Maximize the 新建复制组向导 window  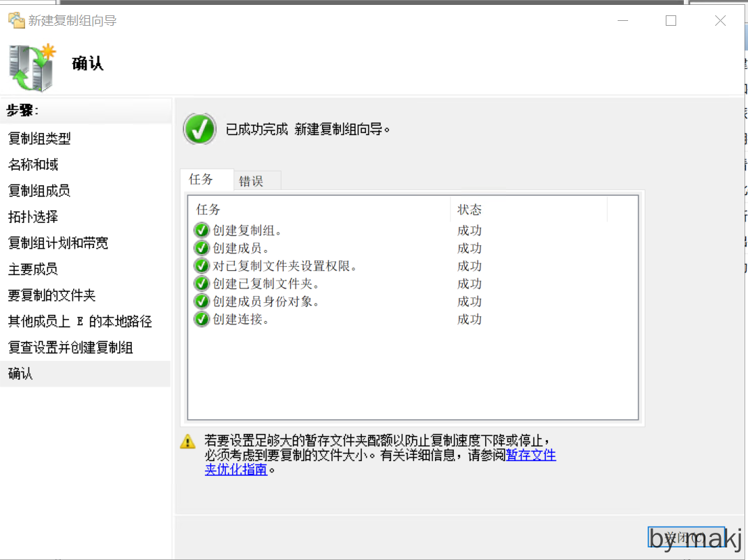pos(671,21)
